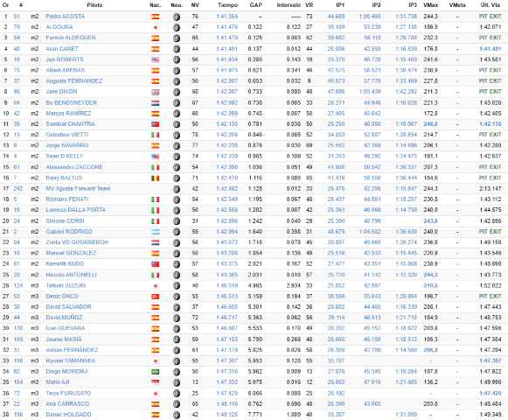
Task: Click gap value 7.771
Action: (255, 415)
